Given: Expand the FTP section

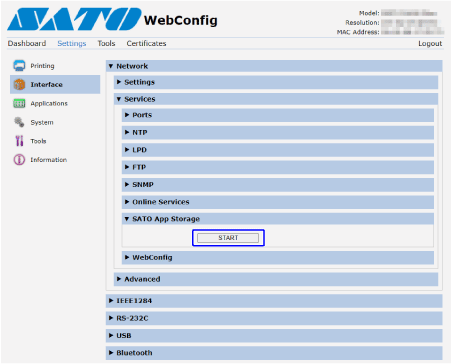Looking at the screenshot, I should coord(278,167).
